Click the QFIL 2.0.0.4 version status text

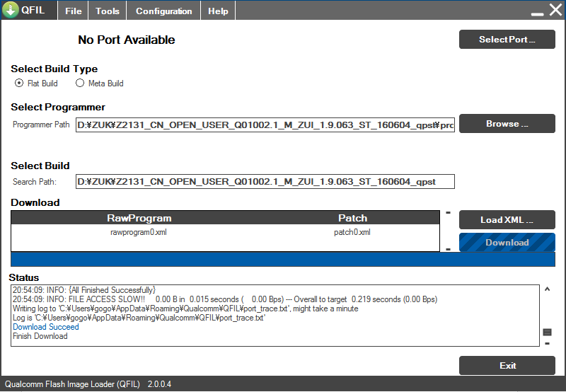point(88,384)
